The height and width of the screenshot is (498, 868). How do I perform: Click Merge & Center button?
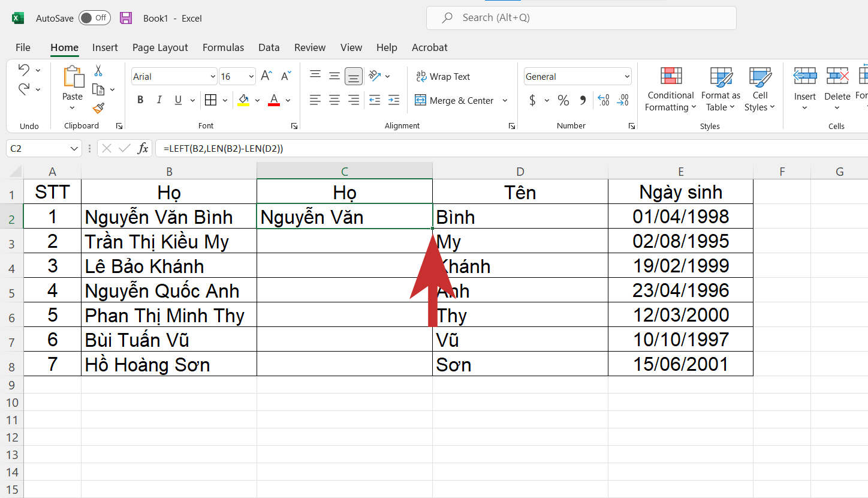click(454, 100)
